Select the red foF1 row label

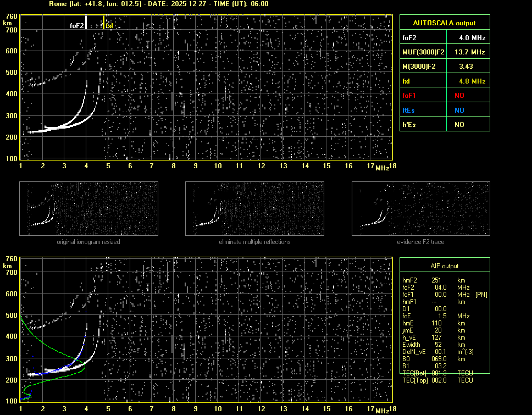pyautogui.click(x=409, y=96)
